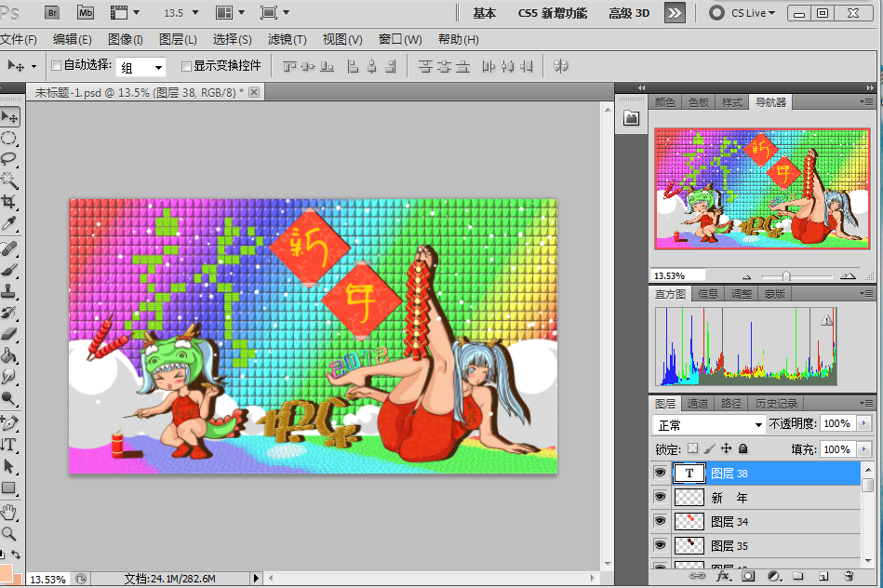883x588 pixels.
Task: Enable the 显示变换控件 checkbox
Action: click(186, 66)
